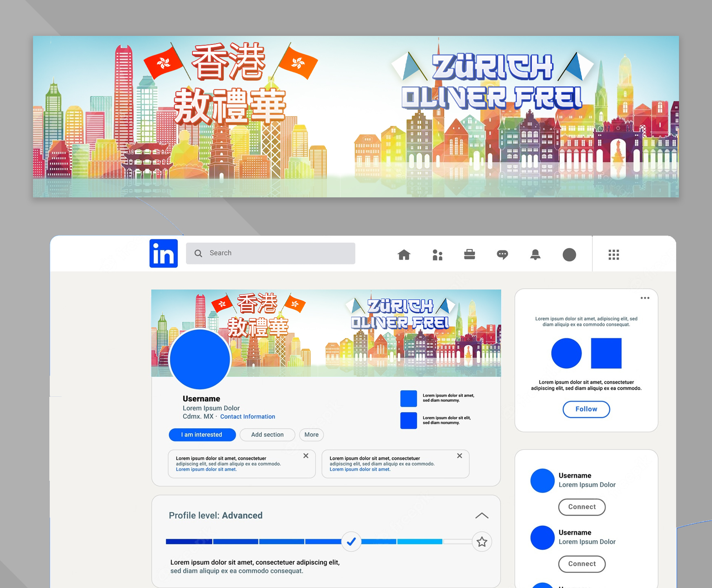Open the Notifications bell icon

pos(535,255)
